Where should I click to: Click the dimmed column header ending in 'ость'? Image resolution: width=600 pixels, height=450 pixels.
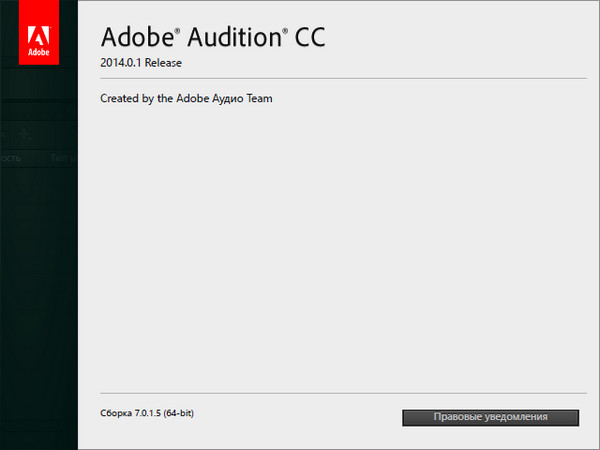(10, 158)
